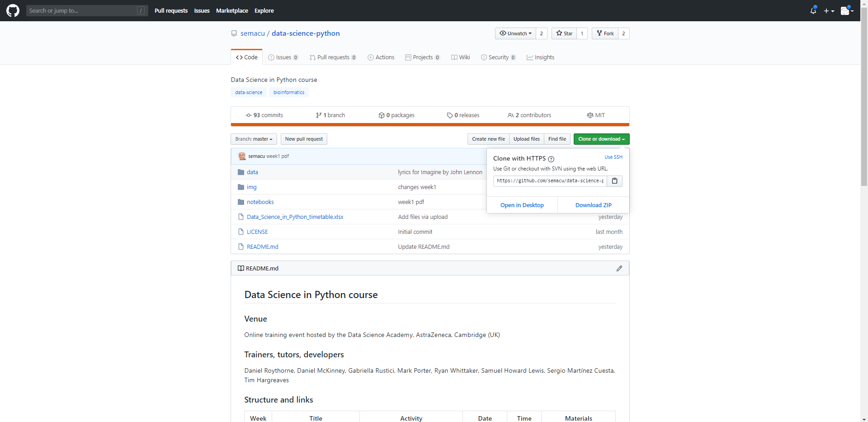The height and width of the screenshot is (422, 868).
Task: Open README.md in the file list
Action: [x=262, y=247]
